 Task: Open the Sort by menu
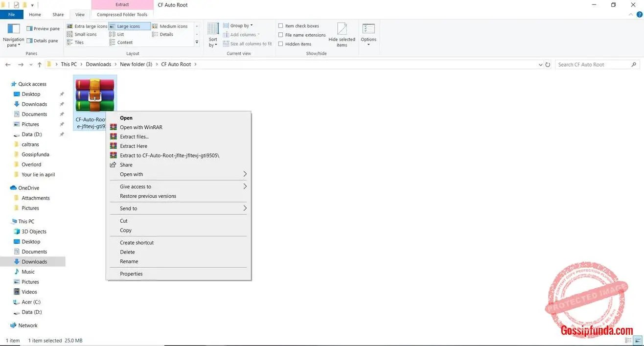coord(213,35)
